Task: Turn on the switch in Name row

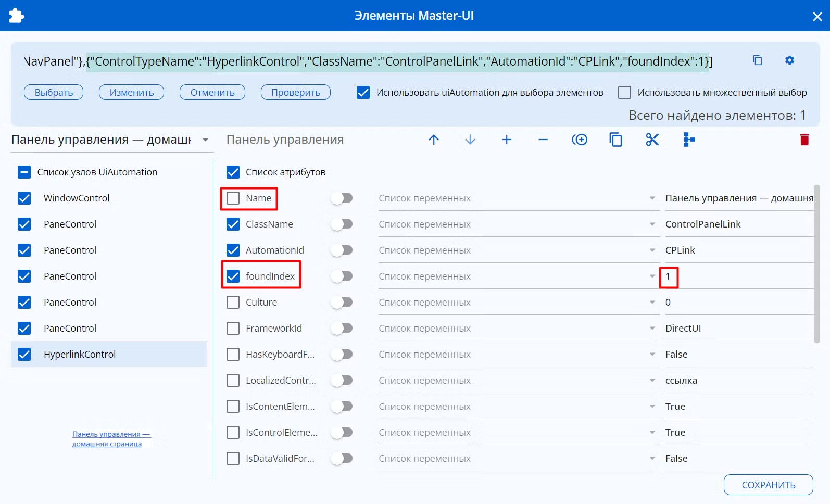Action: point(342,198)
